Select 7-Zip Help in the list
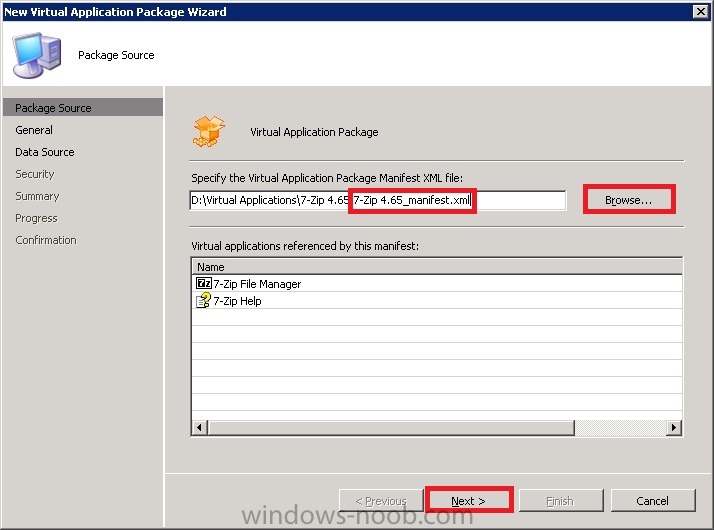This screenshot has width=714, height=530. (x=436, y=301)
